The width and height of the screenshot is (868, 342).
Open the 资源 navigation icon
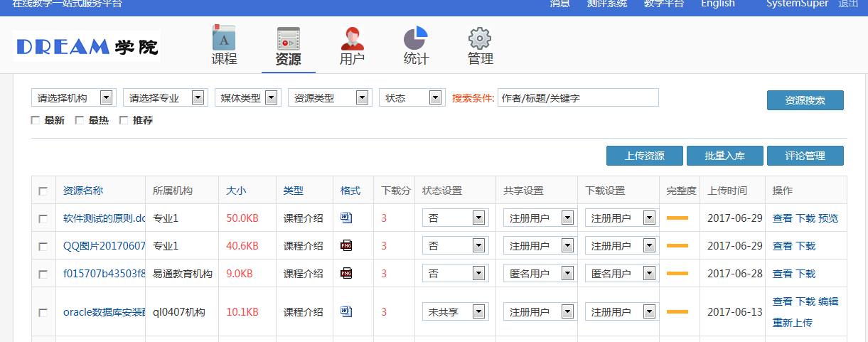coord(288,47)
